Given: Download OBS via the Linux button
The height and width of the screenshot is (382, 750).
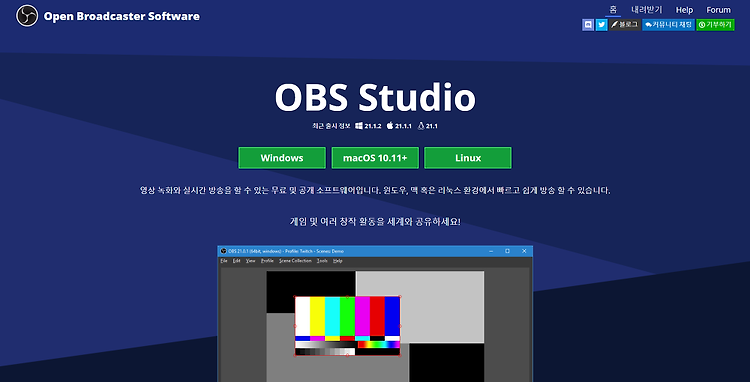Looking at the screenshot, I should tap(468, 158).
